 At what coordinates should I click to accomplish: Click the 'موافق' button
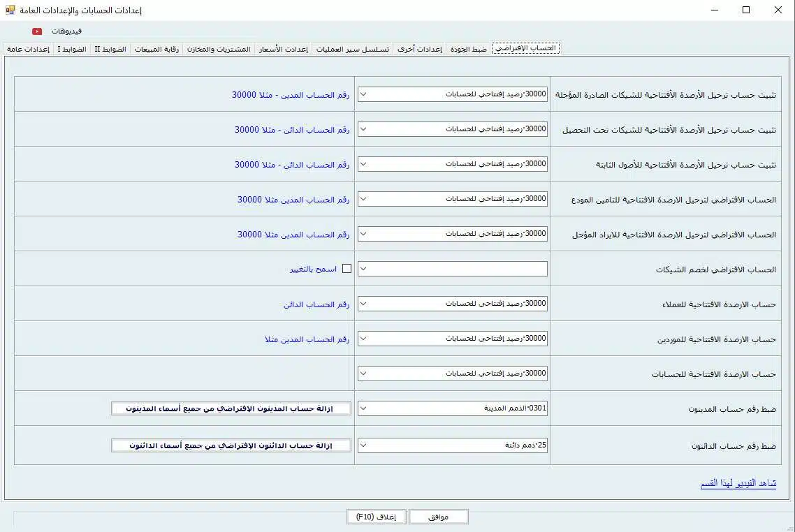(438, 517)
